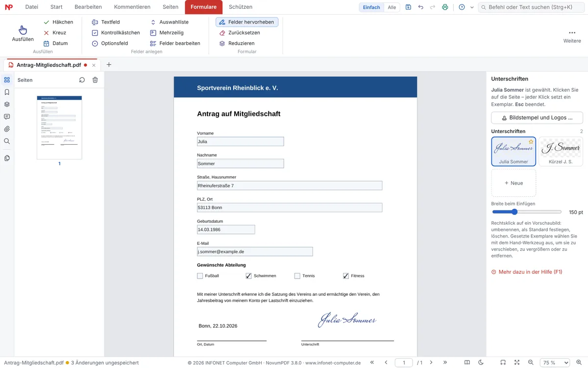The height and width of the screenshot is (368, 588).
Task: Add an Auswahlliste form field
Action: (170, 22)
